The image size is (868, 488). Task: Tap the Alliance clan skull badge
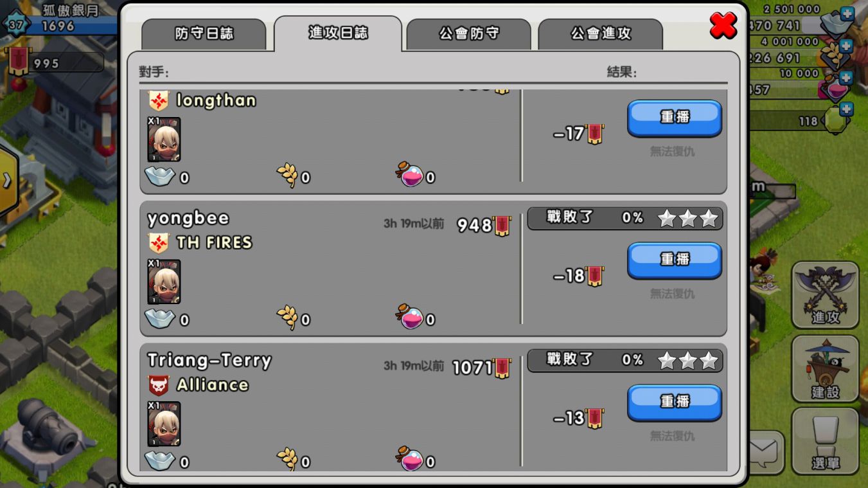[x=159, y=385]
